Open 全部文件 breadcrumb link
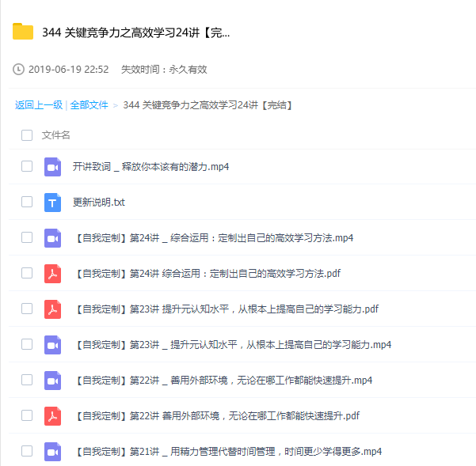Screen dimensions: 476x466 pos(89,105)
